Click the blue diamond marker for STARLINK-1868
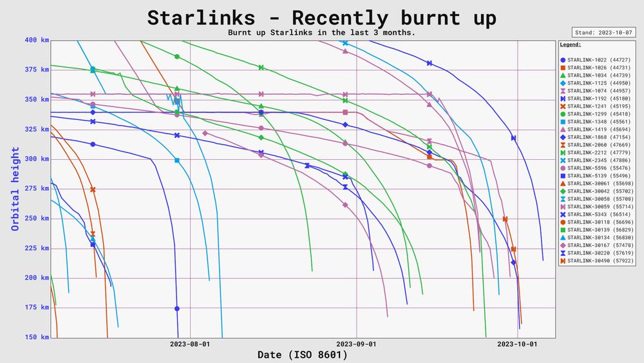Screen dimensions: 644x363 tap(563, 137)
